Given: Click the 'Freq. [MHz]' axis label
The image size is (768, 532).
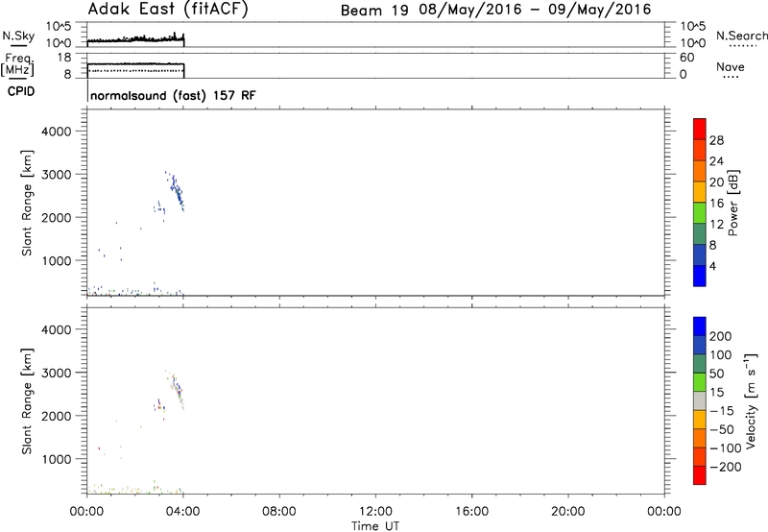Looking at the screenshot, I should coord(18,64).
